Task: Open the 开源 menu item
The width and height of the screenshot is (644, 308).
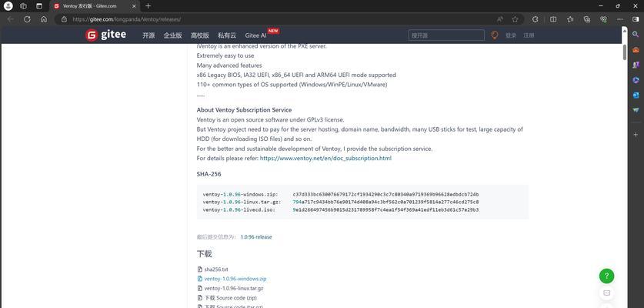Action: (148, 35)
